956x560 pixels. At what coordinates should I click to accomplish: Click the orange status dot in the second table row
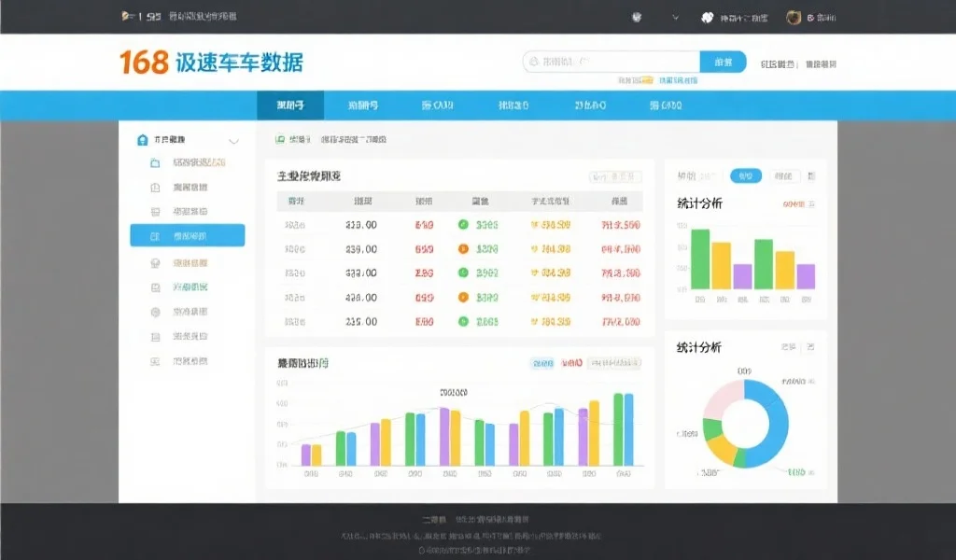(x=462, y=249)
